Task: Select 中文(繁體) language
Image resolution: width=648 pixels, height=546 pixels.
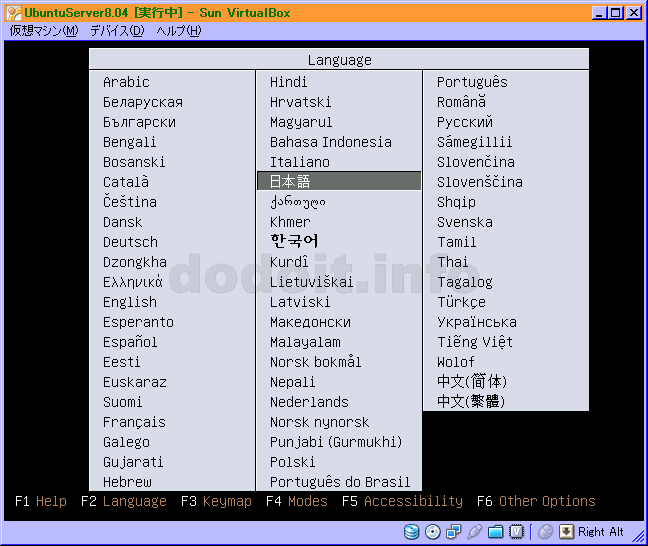Action: (471, 401)
